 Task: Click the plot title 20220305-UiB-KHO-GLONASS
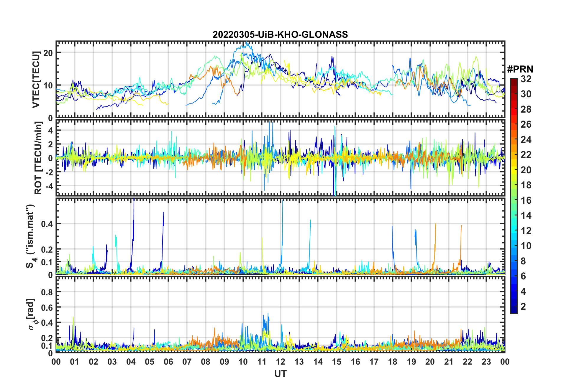point(280,34)
